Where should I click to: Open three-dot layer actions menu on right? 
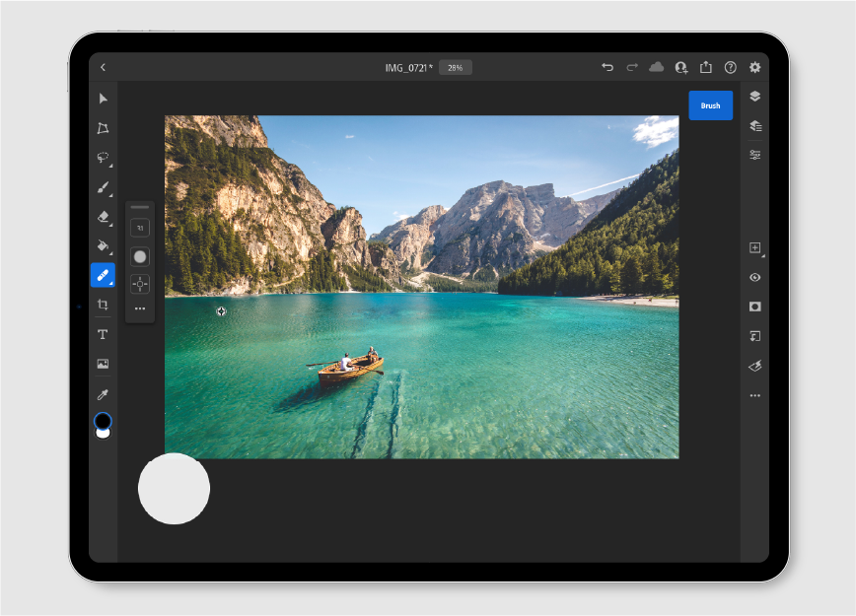coord(754,395)
